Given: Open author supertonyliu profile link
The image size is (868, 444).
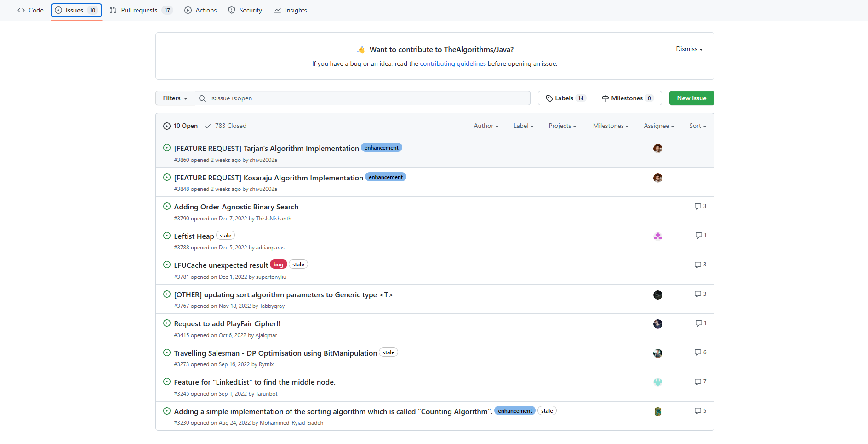Looking at the screenshot, I should (271, 277).
